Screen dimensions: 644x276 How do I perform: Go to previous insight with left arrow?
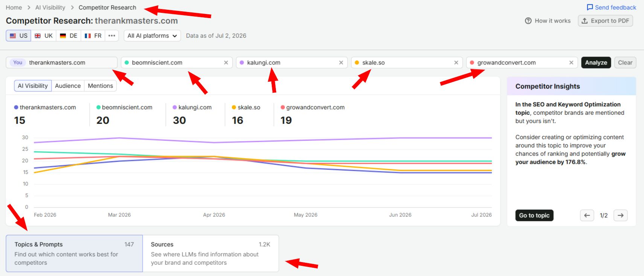coord(587,215)
